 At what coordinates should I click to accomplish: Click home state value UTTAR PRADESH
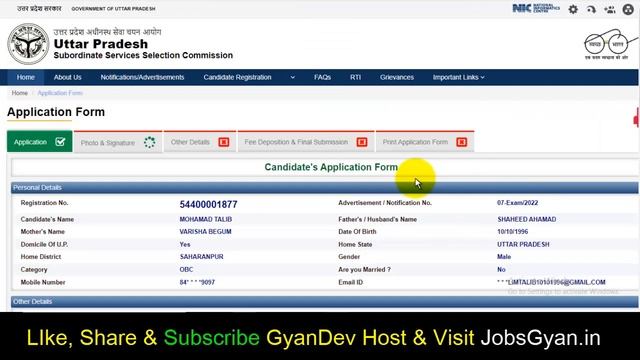tap(523, 244)
